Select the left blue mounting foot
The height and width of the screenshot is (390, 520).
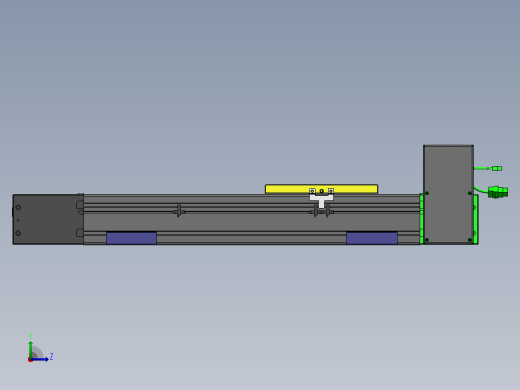click(131, 238)
